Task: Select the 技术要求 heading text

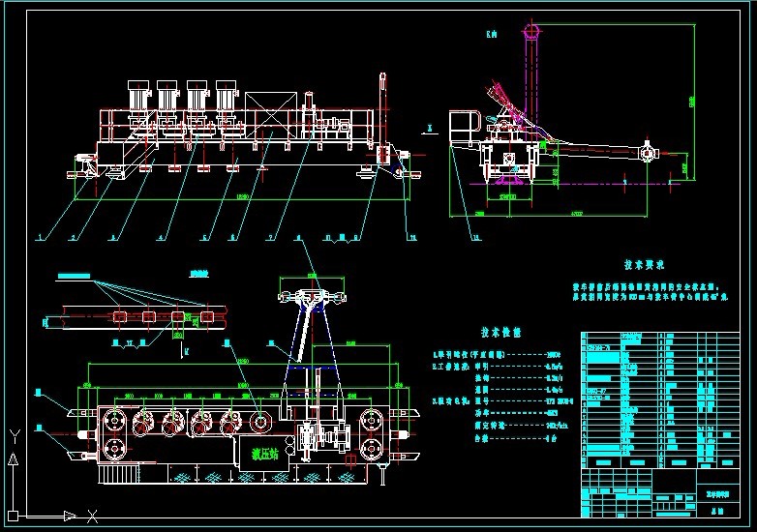Action: point(644,264)
